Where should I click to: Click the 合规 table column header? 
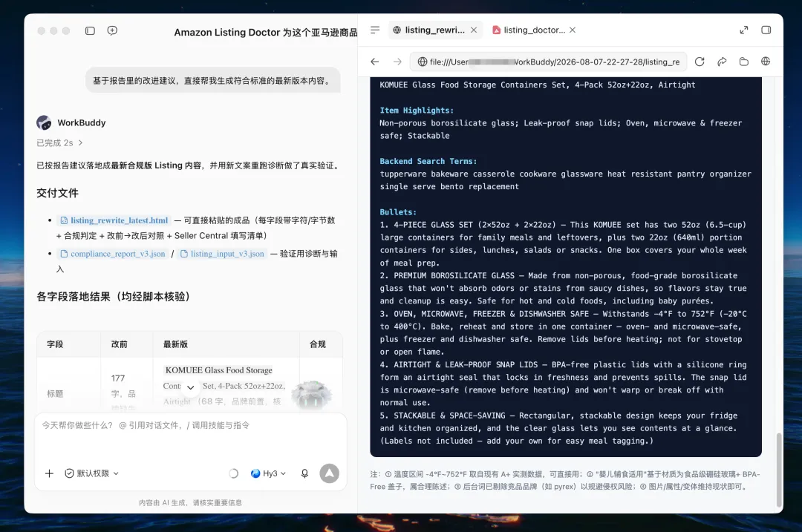tap(318, 344)
